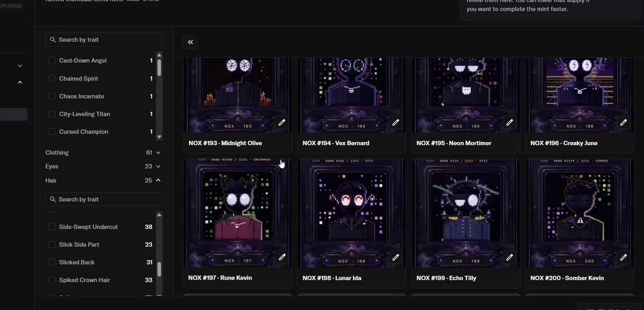Tick the Slick Side Part checkbox

point(52,244)
